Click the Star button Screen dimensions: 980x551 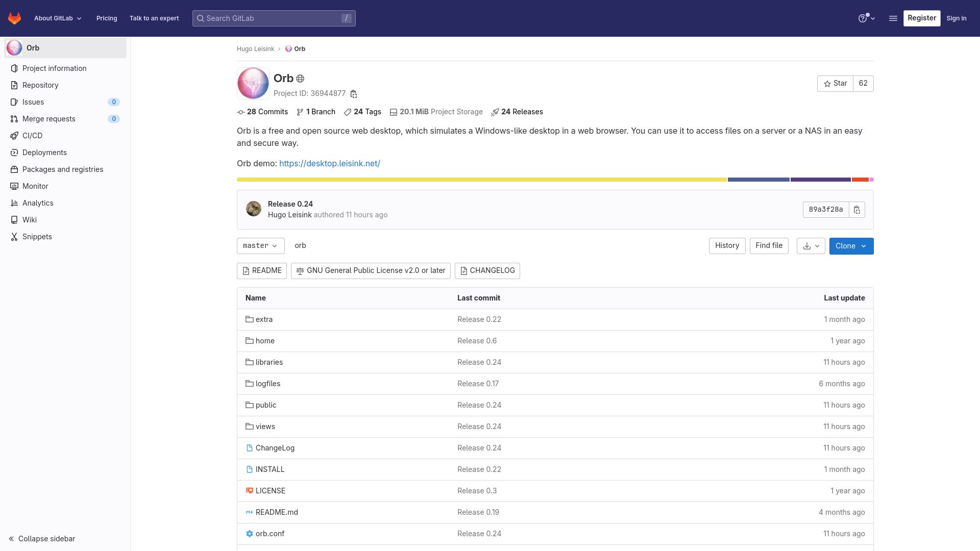(x=835, y=84)
